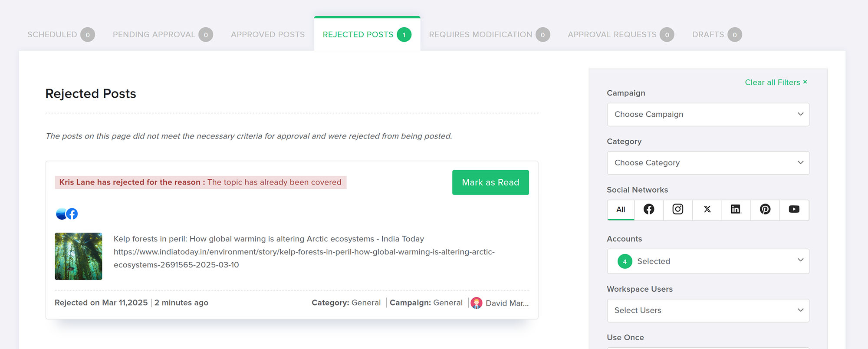Filter by X (Twitter) network
The image size is (868, 349).
707,210
